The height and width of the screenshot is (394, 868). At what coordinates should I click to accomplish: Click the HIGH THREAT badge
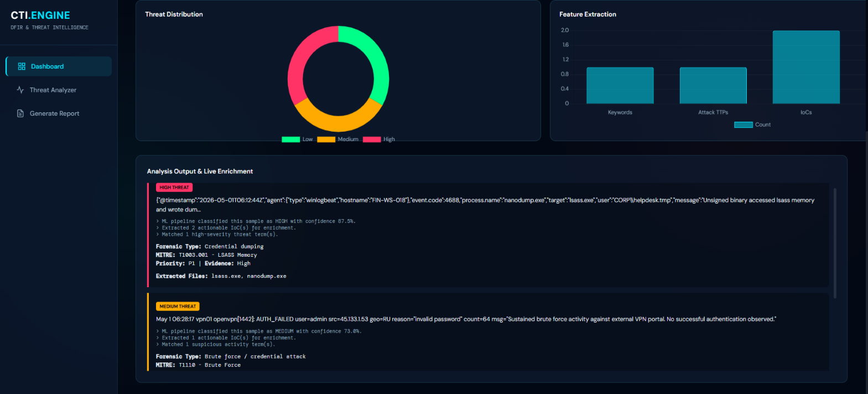pyautogui.click(x=174, y=188)
